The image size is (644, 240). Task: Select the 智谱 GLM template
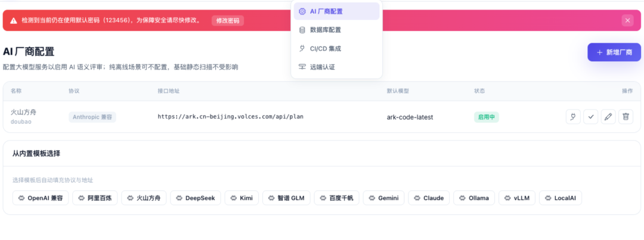(286, 198)
